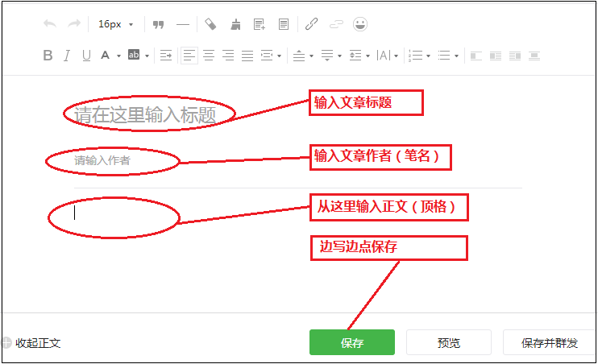598x364 pixels.
Task: Apply font color with the A icon
Action: pos(105,56)
